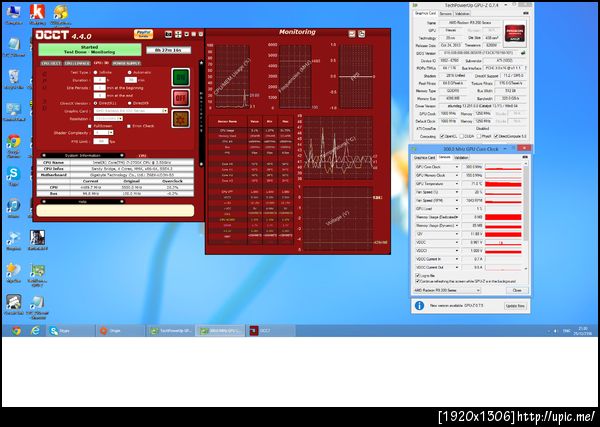Screen dimensions: 600x427
Task: Toggle the OpenCL checkbox in GPU-Z
Action: [442, 136]
